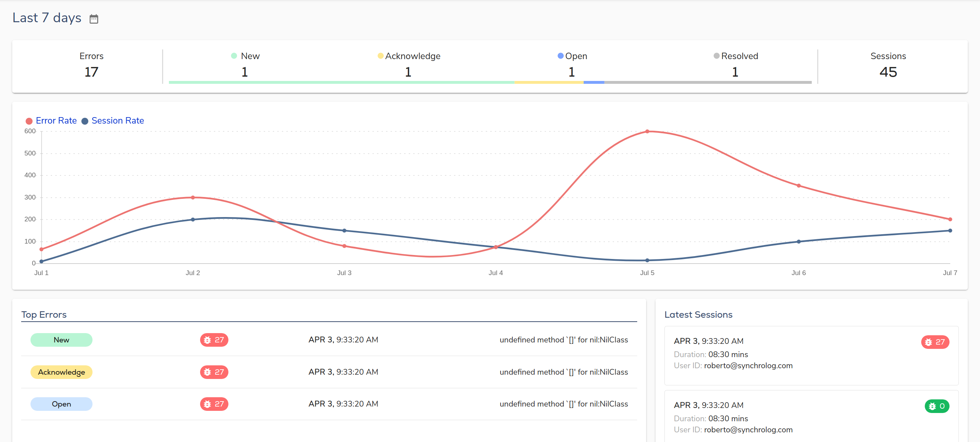The height and width of the screenshot is (442, 980).
Task: Click Jul 2 session rate data point
Action: pos(193,219)
